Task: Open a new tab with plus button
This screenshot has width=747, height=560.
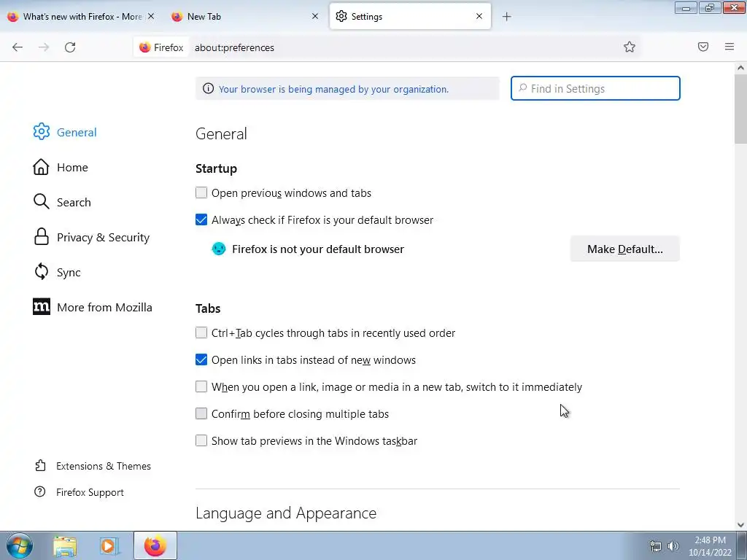Action: coord(506,17)
